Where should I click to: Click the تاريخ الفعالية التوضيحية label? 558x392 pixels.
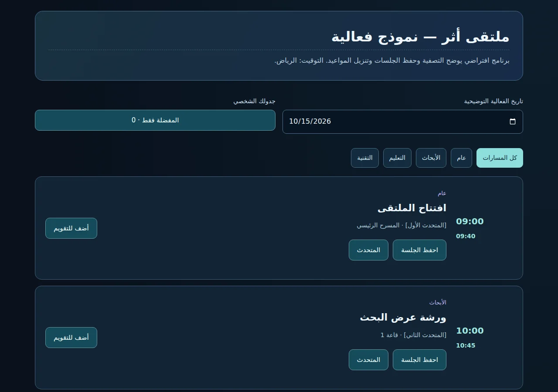(493, 101)
